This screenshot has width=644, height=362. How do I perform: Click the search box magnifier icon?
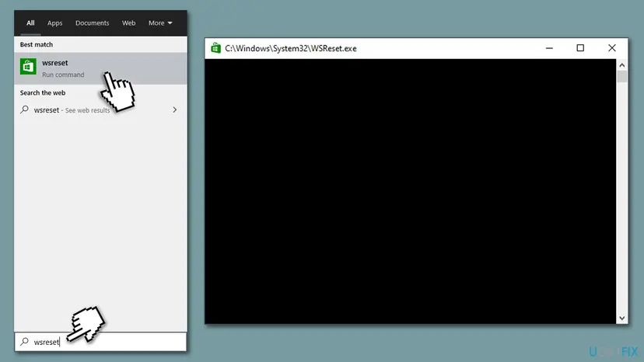[25, 342]
